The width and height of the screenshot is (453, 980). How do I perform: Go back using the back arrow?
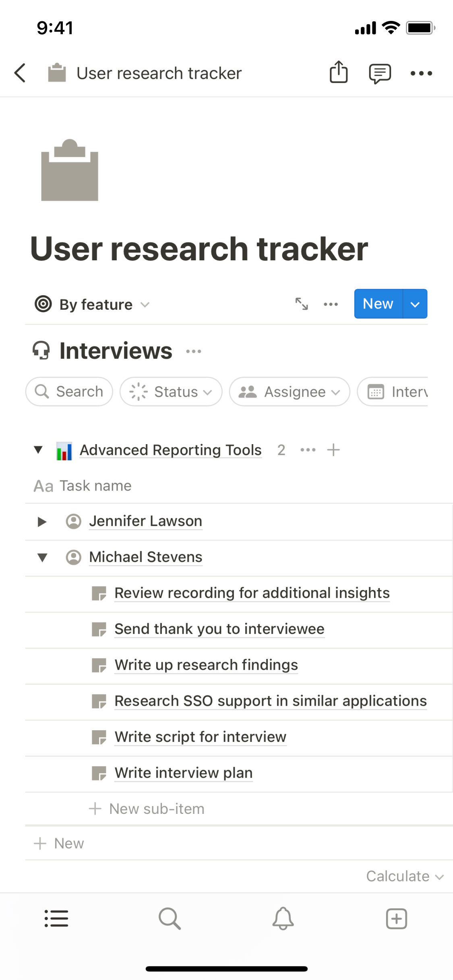20,73
